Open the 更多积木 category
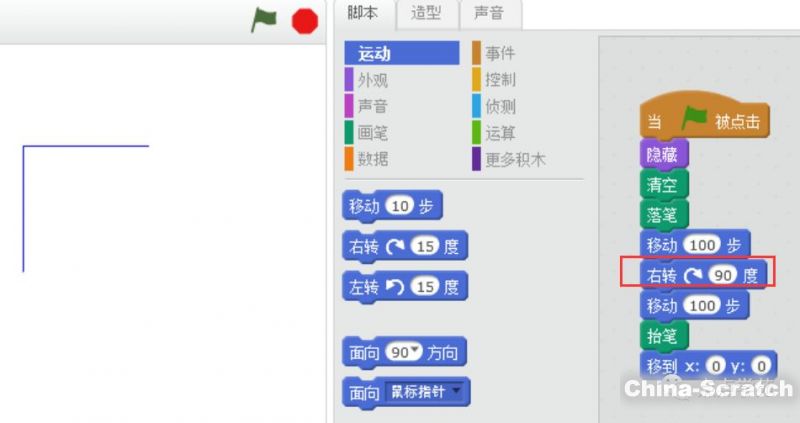The width and height of the screenshot is (800, 423). (515, 159)
